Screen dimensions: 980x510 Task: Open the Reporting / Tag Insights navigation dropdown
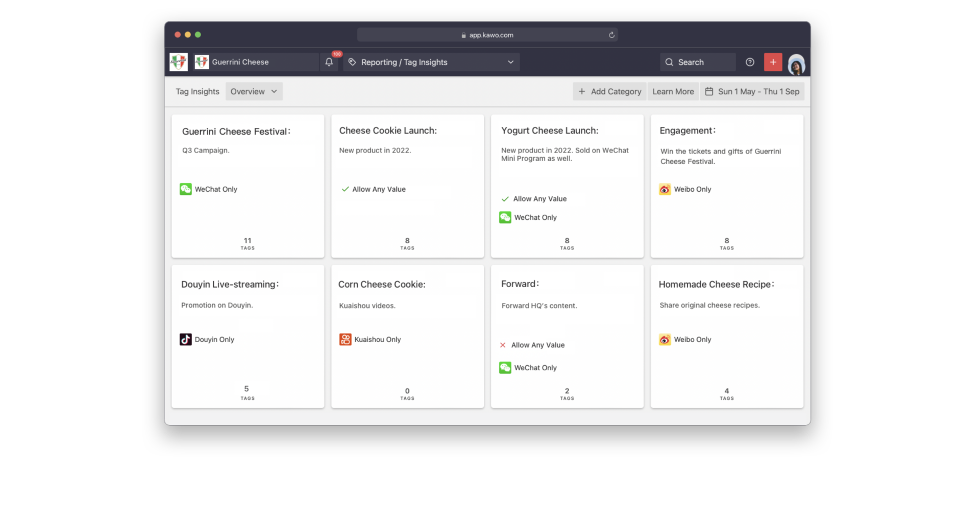click(431, 62)
